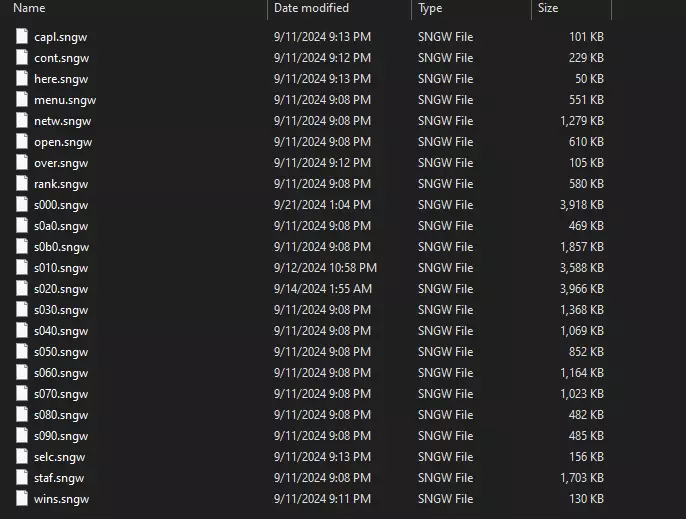Viewport: 686px width, 519px height.
Task: Click the file icon next to capl.sngw
Action: (23, 37)
